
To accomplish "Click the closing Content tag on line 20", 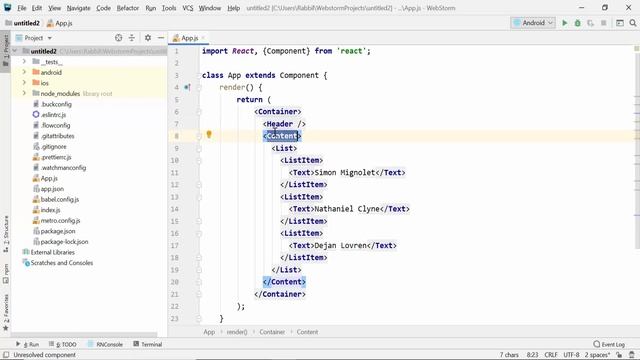I will pos(284,282).
